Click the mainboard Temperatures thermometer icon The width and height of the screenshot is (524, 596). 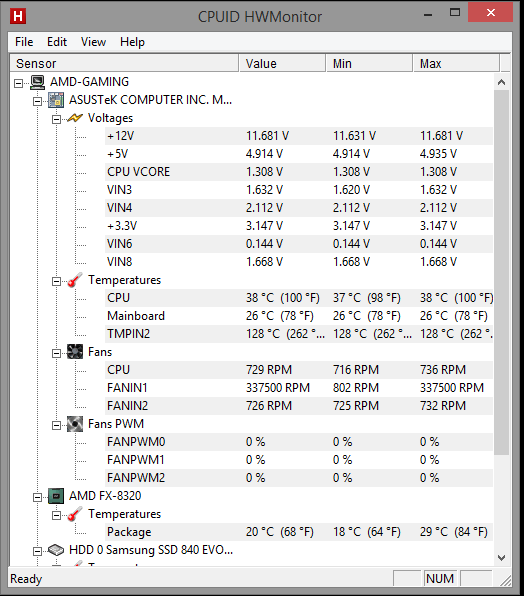click(x=74, y=280)
